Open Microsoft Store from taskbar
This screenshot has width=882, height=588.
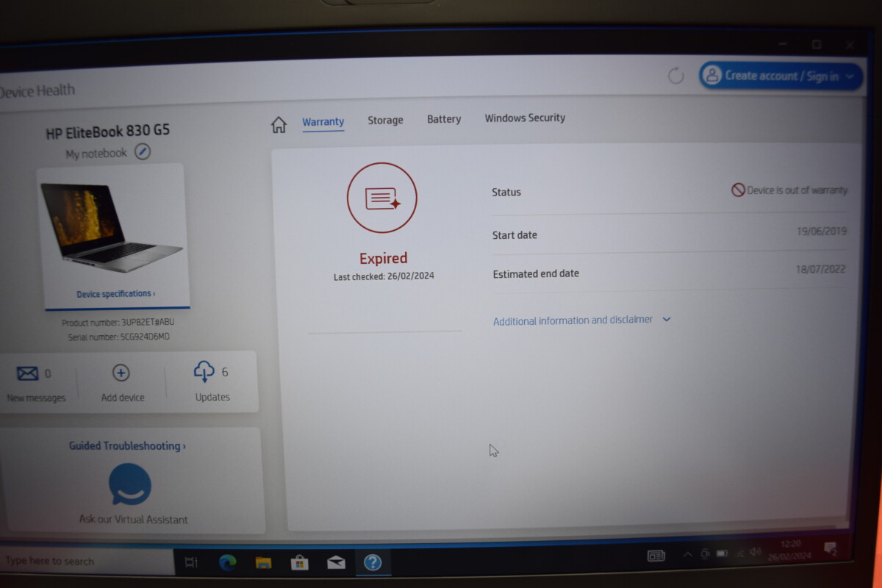click(299, 562)
